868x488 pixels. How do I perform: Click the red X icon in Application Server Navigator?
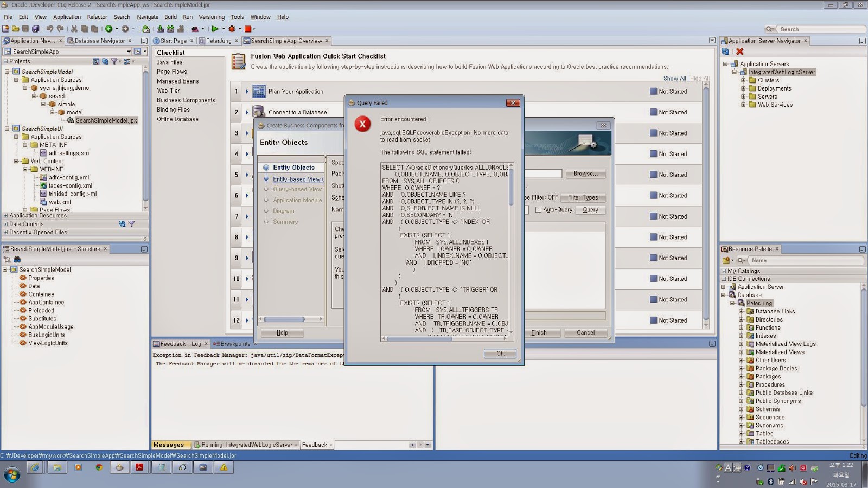[739, 52]
